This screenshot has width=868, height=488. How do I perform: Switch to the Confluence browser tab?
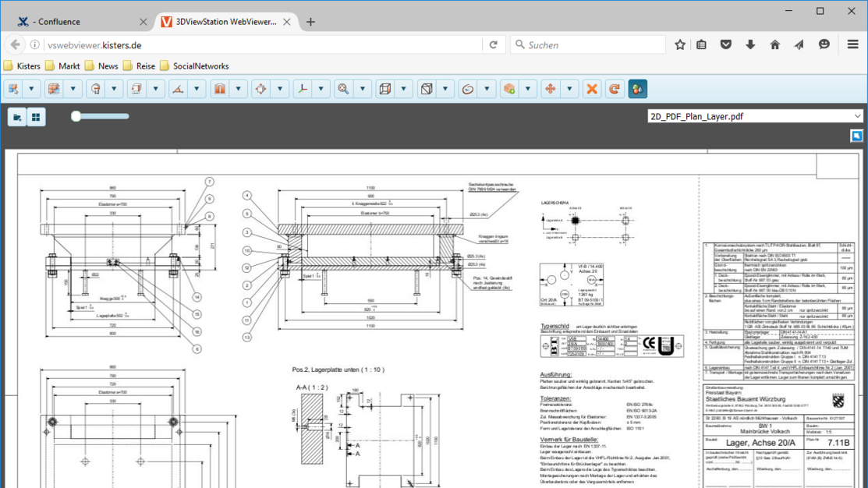pyautogui.click(x=76, y=22)
